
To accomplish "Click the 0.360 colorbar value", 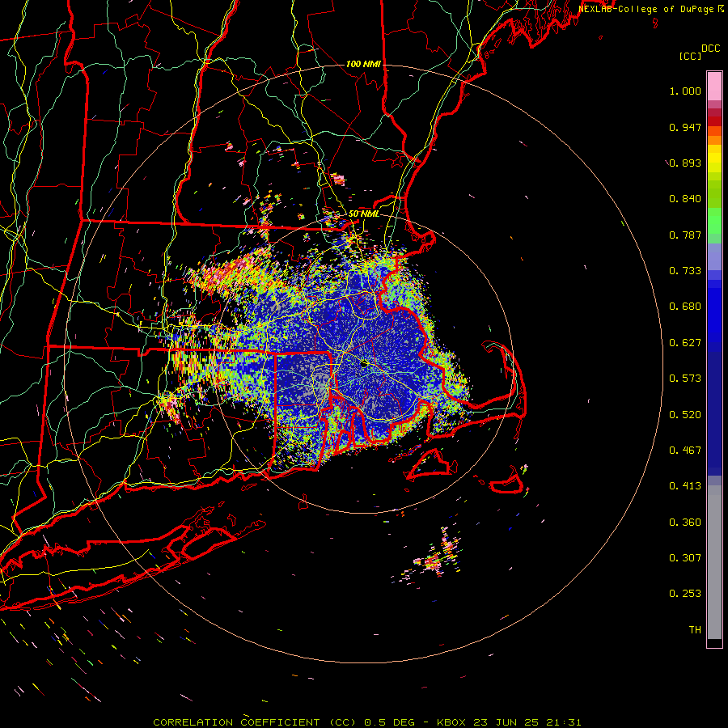I will coord(685,523).
